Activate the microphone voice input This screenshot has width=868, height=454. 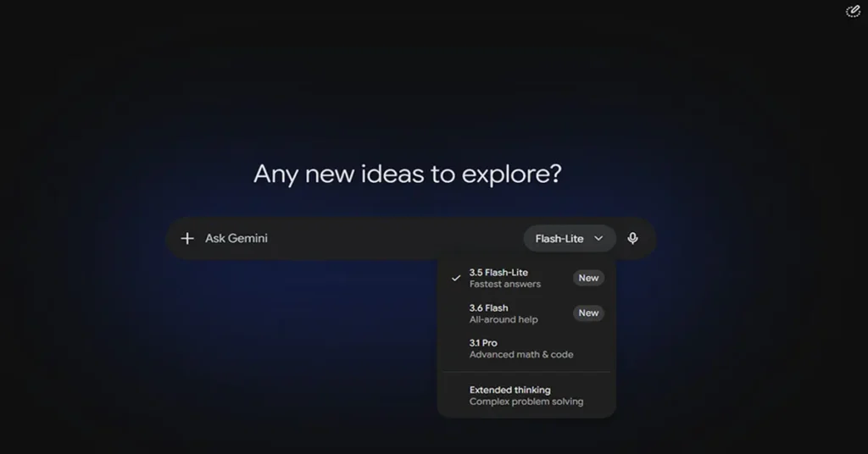(632, 238)
